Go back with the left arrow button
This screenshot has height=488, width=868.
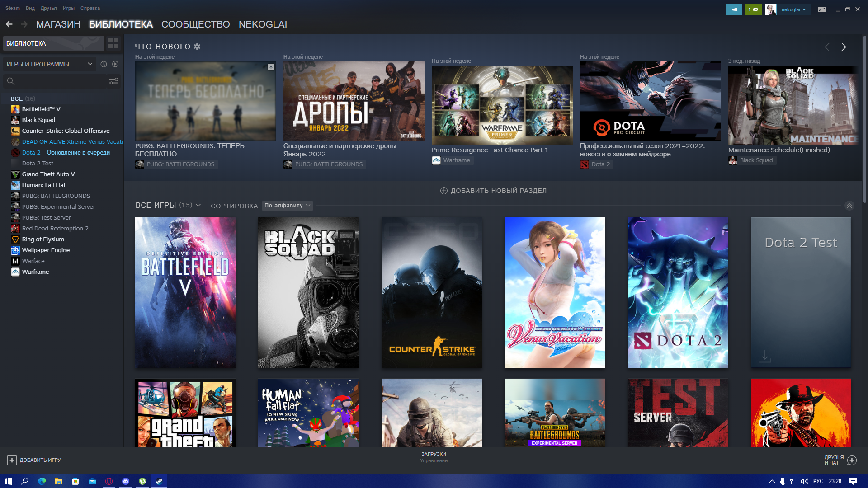pos(9,24)
